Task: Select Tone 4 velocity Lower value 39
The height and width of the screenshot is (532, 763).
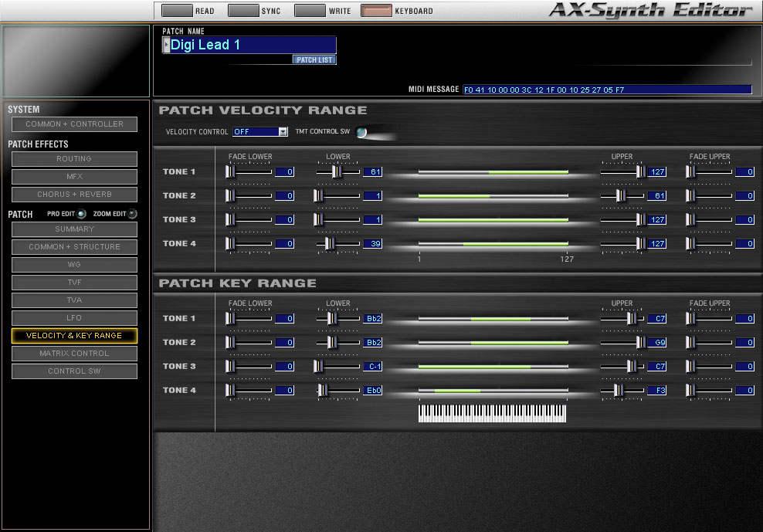Action: [373, 243]
